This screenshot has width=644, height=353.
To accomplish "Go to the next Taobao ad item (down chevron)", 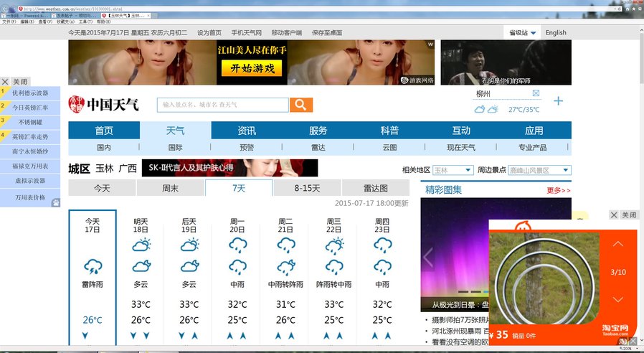I will (617, 299).
